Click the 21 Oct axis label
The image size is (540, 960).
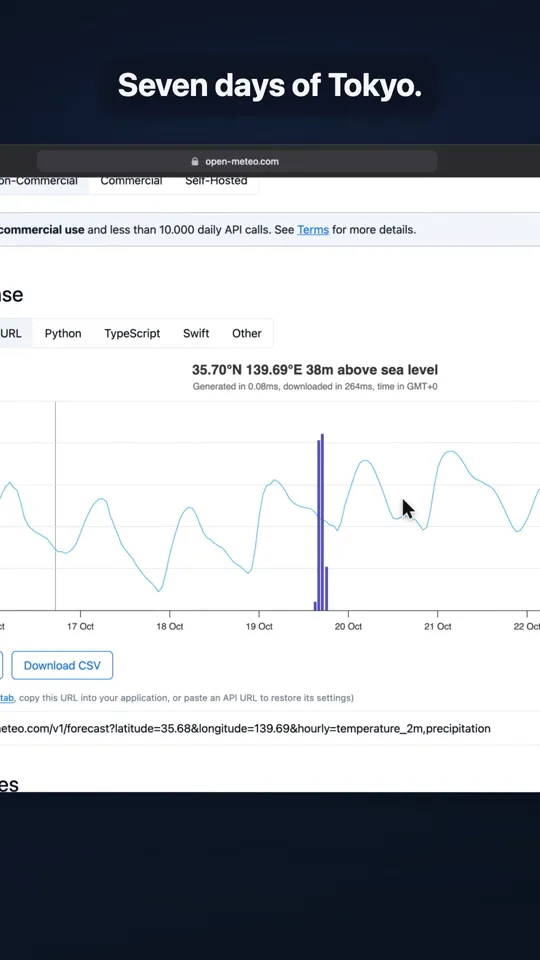[x=438, y=626]
